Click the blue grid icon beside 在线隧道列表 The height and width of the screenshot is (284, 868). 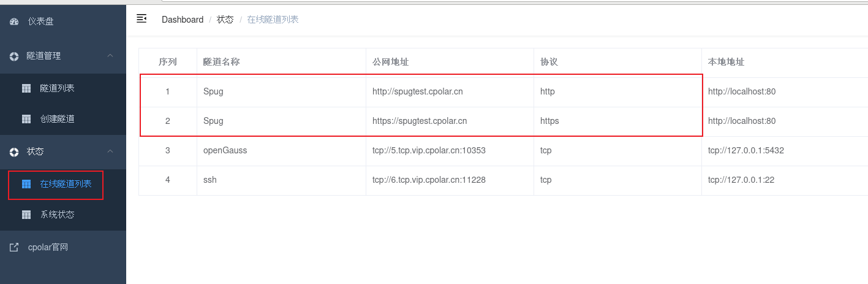pyautogui.click(x=26, y=184)
